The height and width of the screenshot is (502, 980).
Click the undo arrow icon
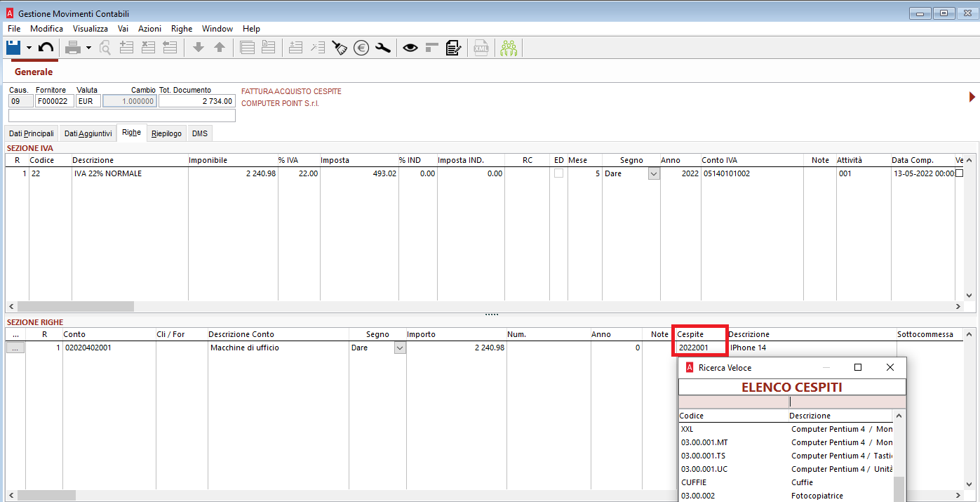point(46,48)
